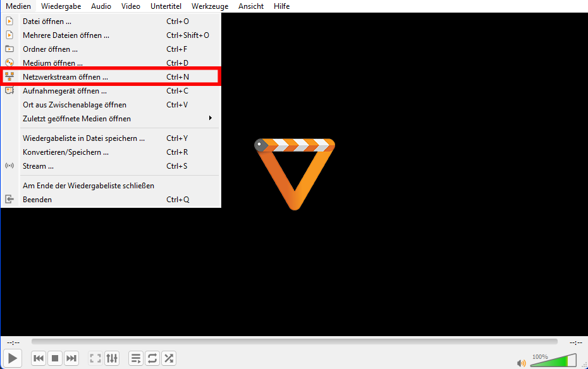Toggle loop repeat mode
This screenshot has height=369, width=588.
152,358
